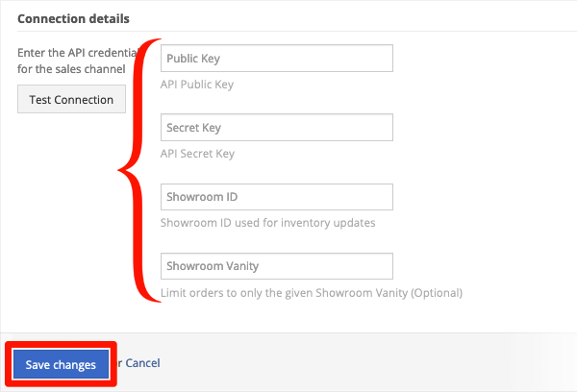The width and height of the screenshot is (577, 392).
Task: Select the Secret Key text box
Action: click(277, 127)
